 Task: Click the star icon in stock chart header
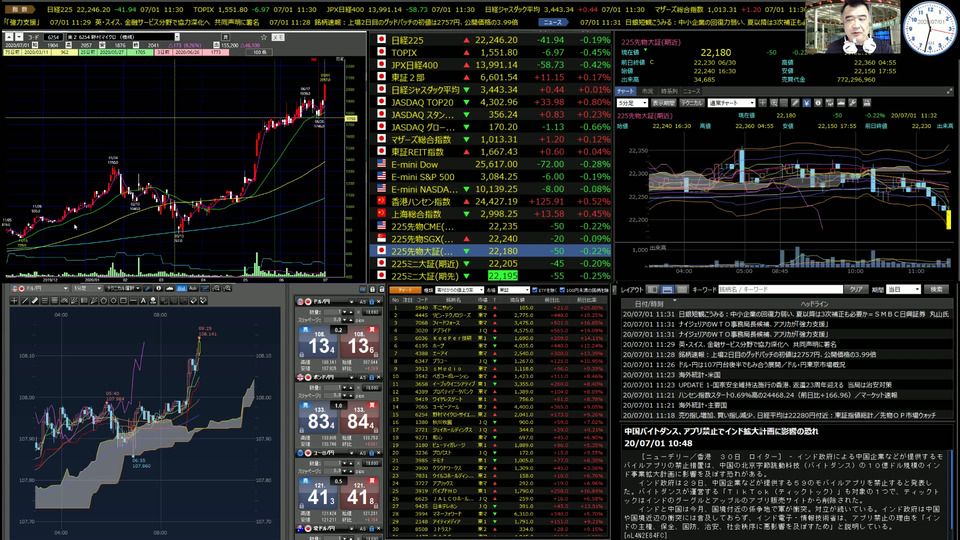tap(264, 37)
